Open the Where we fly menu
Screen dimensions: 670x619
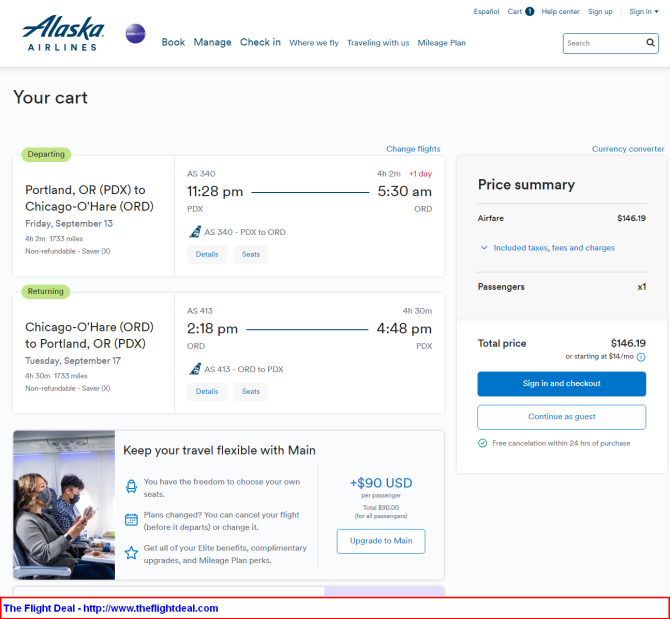tap(314, 43)
